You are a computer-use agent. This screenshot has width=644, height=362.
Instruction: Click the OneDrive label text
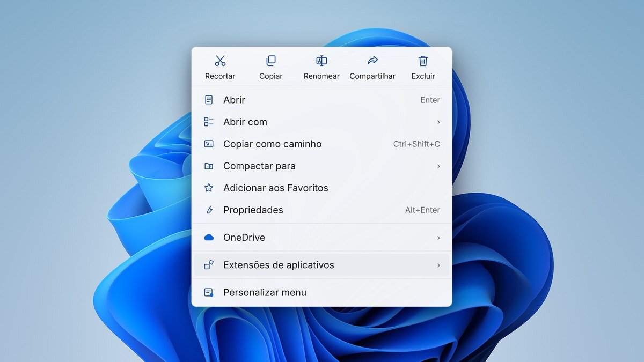(x=244, y=238)
